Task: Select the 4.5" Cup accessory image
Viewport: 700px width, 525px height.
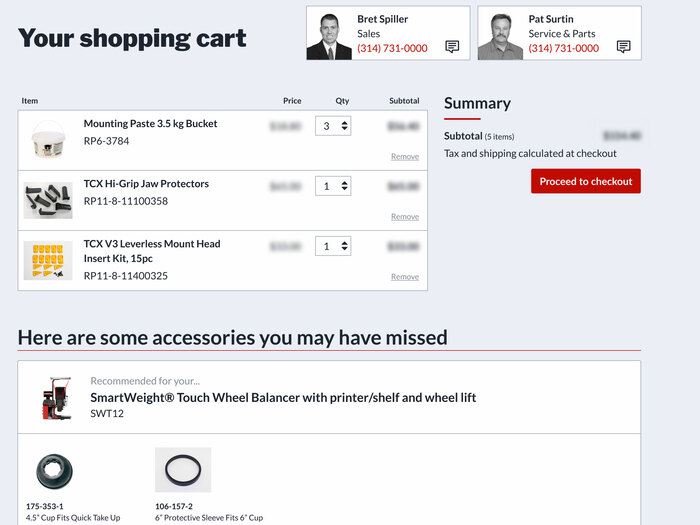Action: (x=54, y=471)
